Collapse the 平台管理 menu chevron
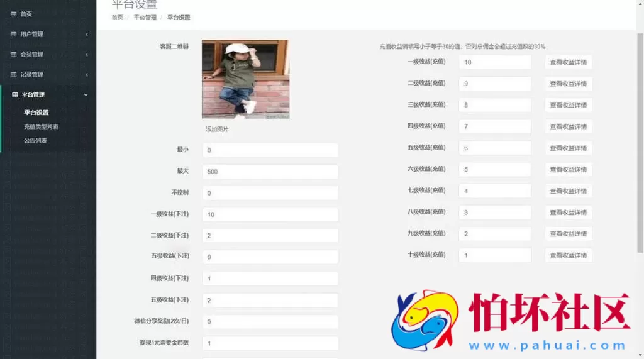The image size is (644, 359). click(x=86, y=95)
